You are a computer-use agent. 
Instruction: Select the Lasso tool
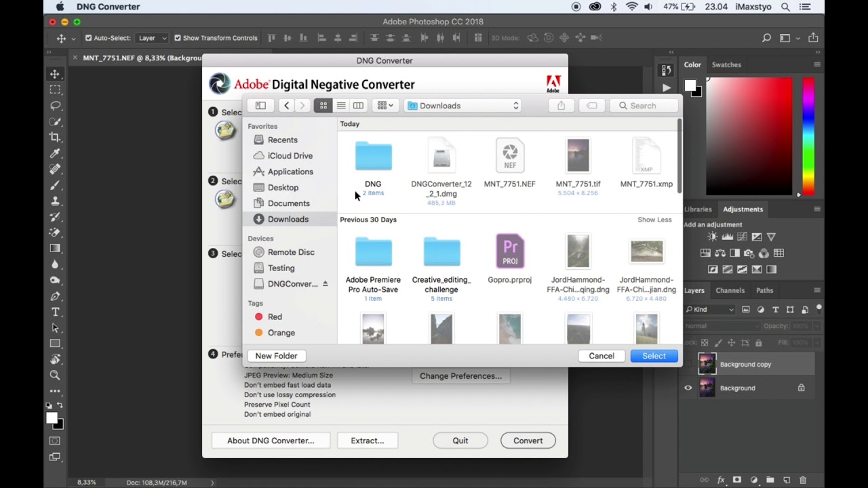click(x=55, y=106)
